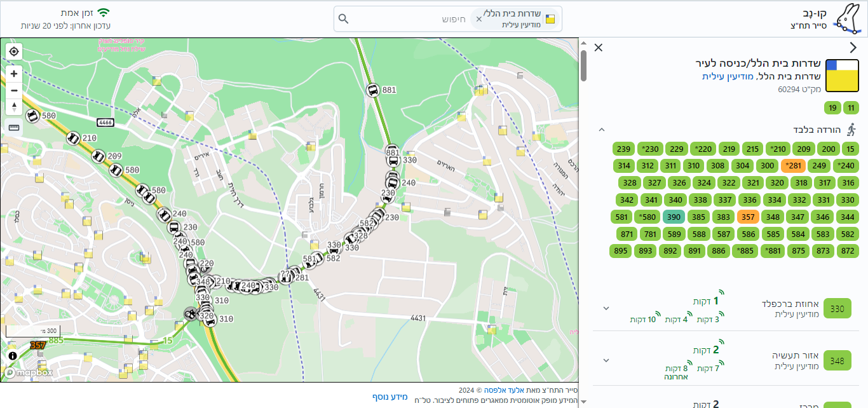Select the topmost-left bus 580 map icon
The image size is (868, 408).
click(33, 116)
